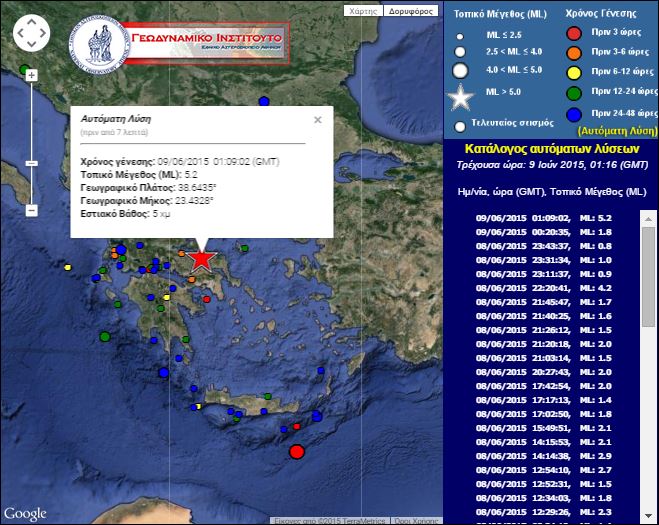
Task: Click the catalog scrollbar down arrow
Action: pos(648,515)
